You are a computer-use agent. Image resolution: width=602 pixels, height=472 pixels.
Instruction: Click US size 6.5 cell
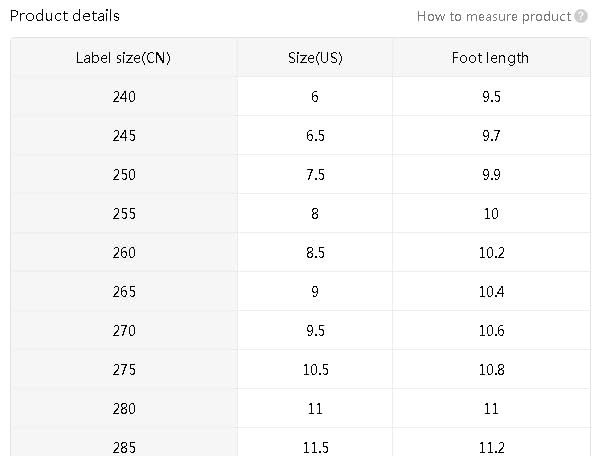[315, 135]
